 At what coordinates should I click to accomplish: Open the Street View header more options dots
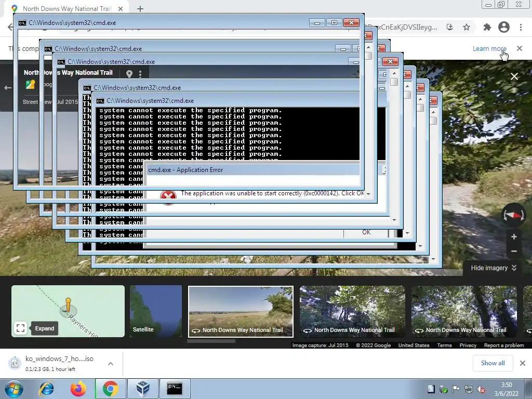[x=140, y=74]
